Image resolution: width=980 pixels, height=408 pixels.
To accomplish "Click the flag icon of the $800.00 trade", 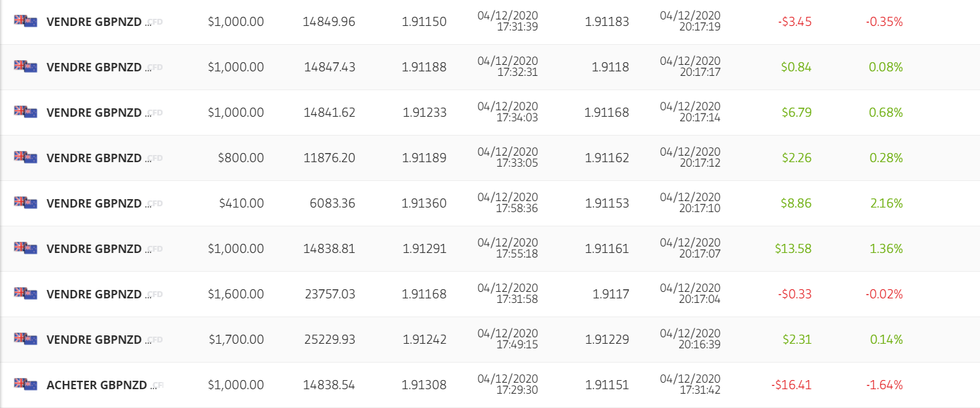I will coord(26,157).
